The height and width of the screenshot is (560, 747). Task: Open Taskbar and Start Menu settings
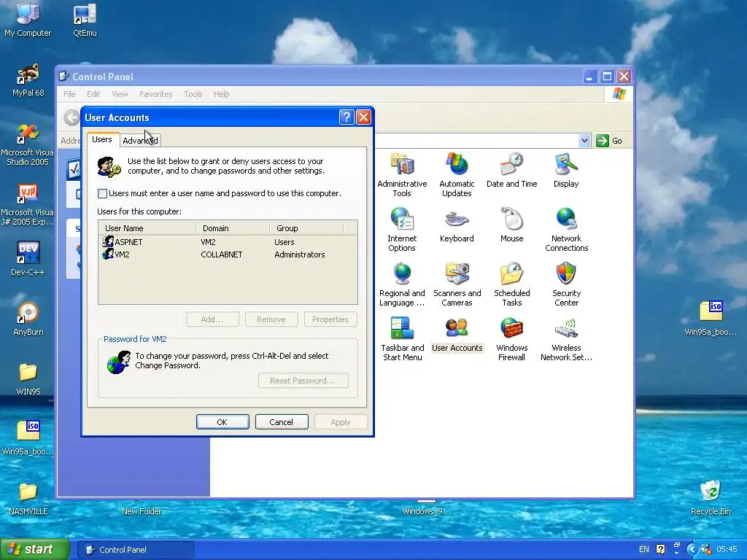coord(402,338)
